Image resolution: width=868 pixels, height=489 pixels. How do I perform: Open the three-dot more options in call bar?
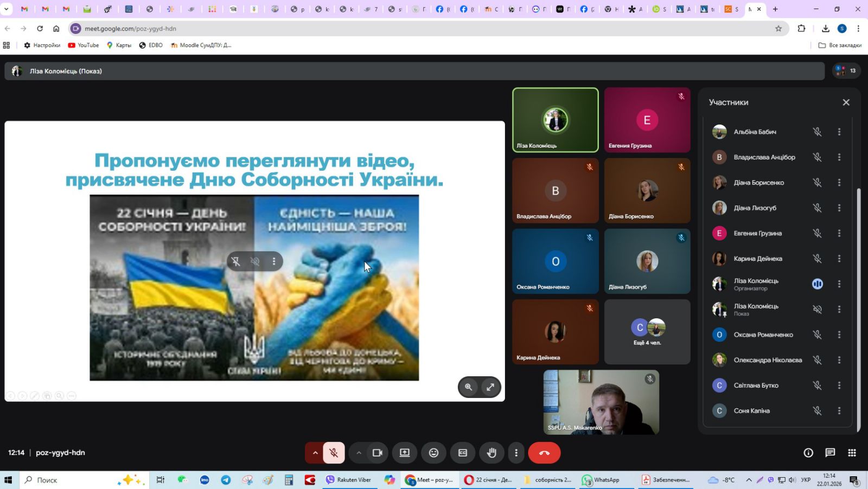coord(516,453)
